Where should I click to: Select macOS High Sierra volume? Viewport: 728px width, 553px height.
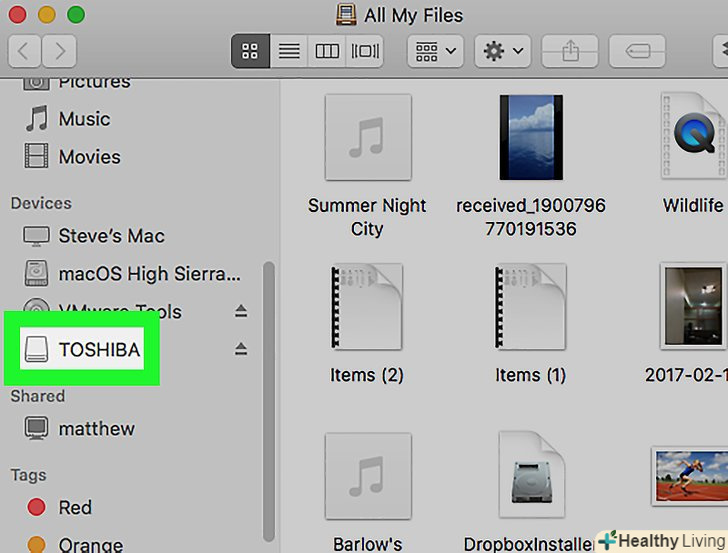point(133,274)
